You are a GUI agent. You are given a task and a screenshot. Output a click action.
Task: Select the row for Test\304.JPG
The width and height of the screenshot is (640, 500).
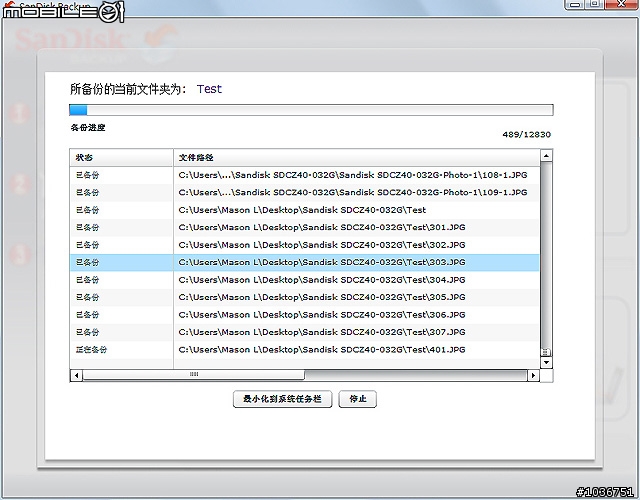pos(304,280)
